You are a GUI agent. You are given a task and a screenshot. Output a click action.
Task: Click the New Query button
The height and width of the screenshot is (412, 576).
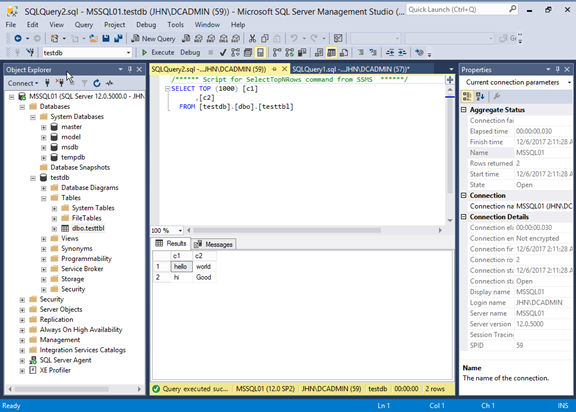(153, 38)
